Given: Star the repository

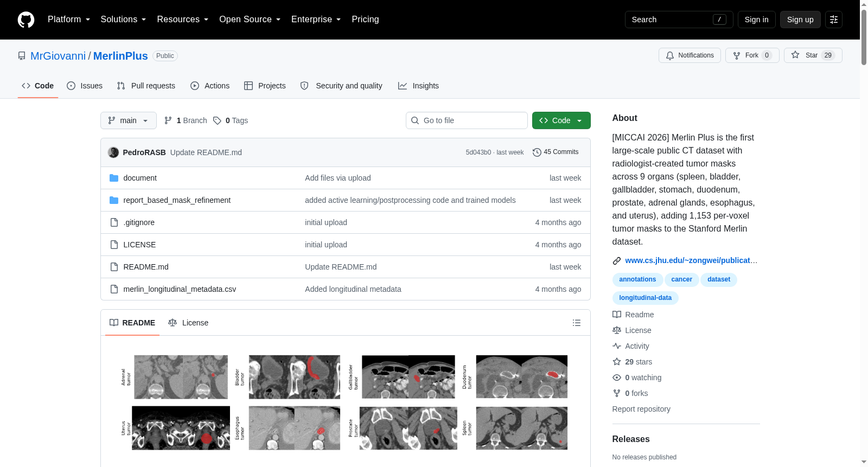Looking at the screenshot, I should pos(813,55).
